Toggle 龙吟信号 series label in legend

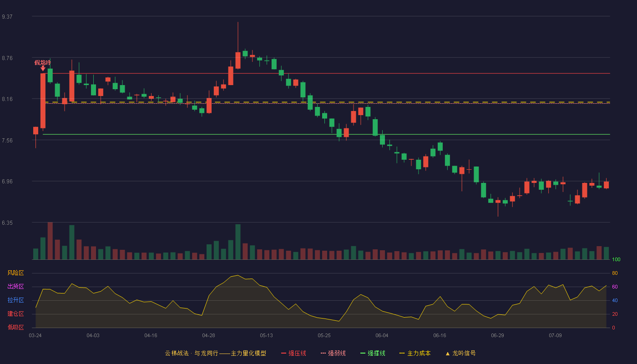pyautogui.click(x=464, y=353)
